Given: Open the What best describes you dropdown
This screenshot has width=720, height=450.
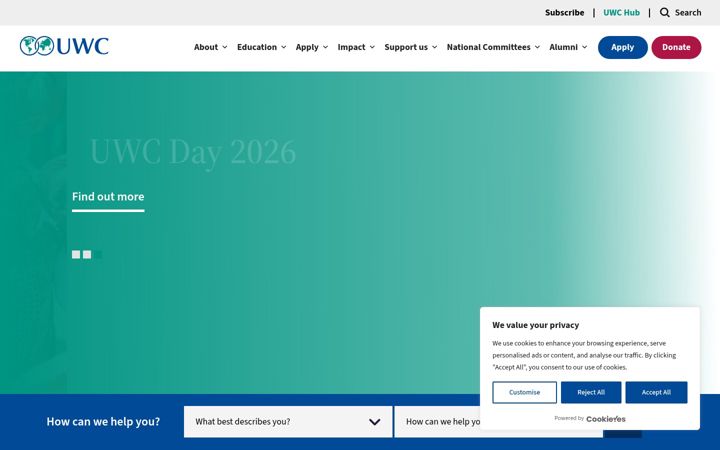Looking at the screenshot, I should [x=288, y=422].
